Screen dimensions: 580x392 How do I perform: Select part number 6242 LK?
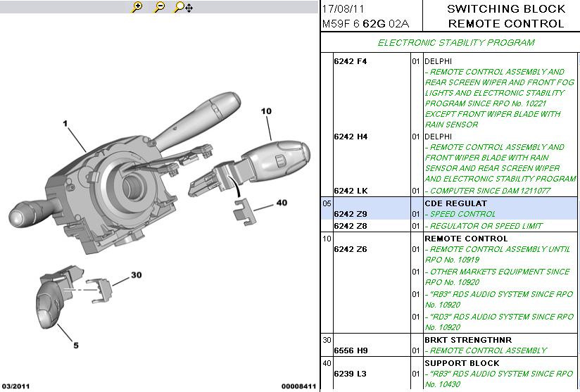coord(351,191)
